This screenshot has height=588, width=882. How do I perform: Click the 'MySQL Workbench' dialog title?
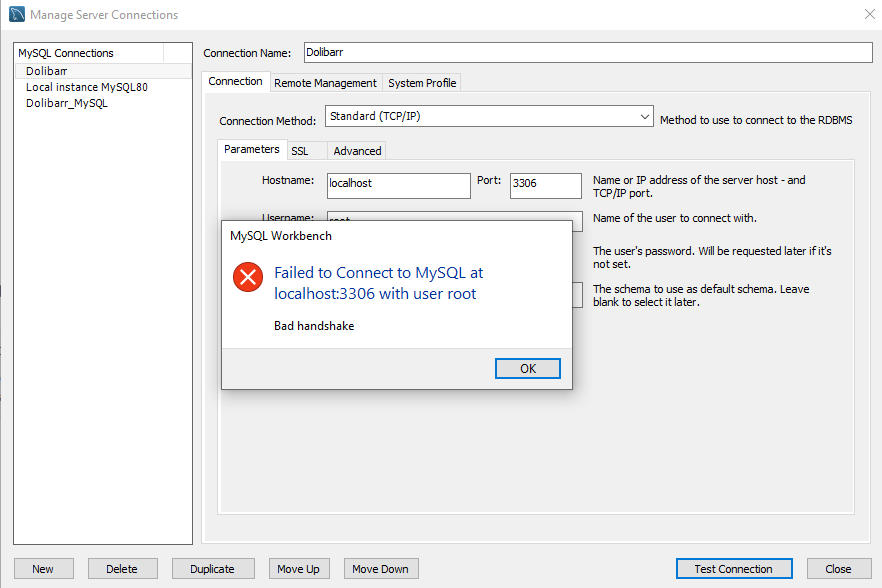click(x=281, y=236)
